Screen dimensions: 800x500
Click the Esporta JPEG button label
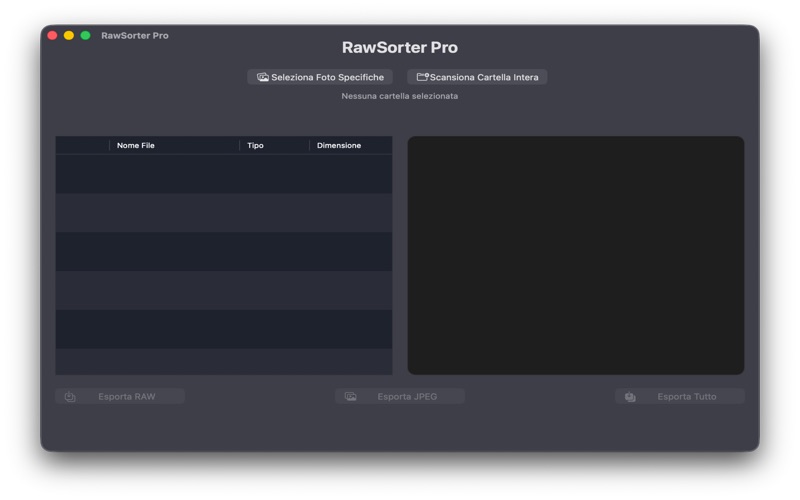(407, 396)
